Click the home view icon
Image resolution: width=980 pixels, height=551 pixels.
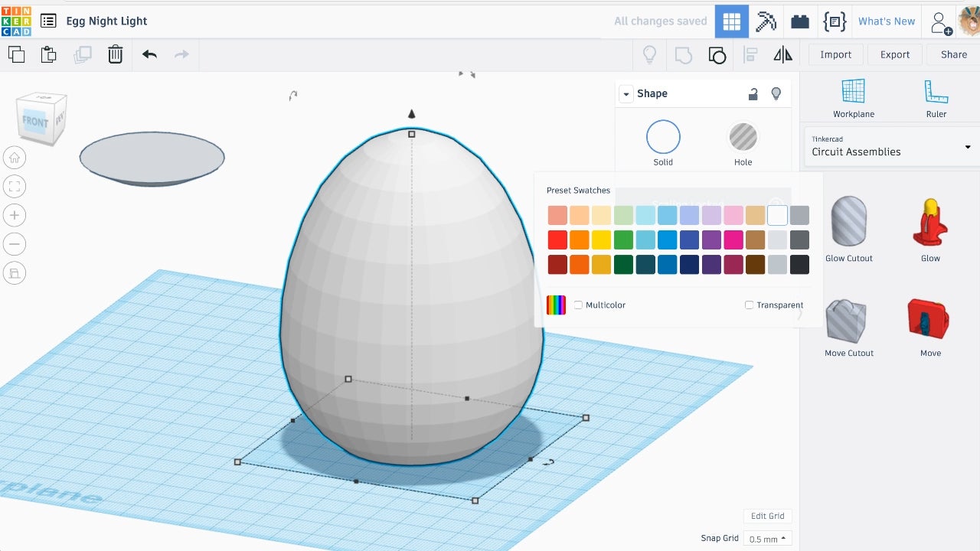tap(15, 158)
